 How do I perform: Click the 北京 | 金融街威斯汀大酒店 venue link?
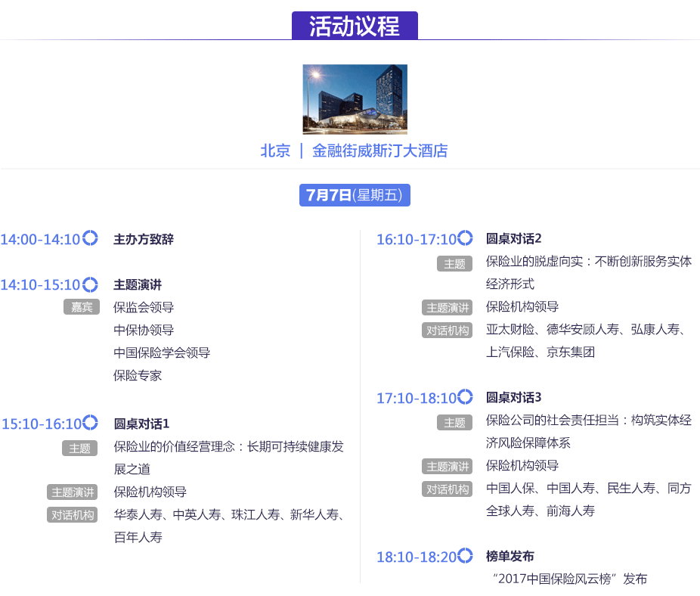355,151
